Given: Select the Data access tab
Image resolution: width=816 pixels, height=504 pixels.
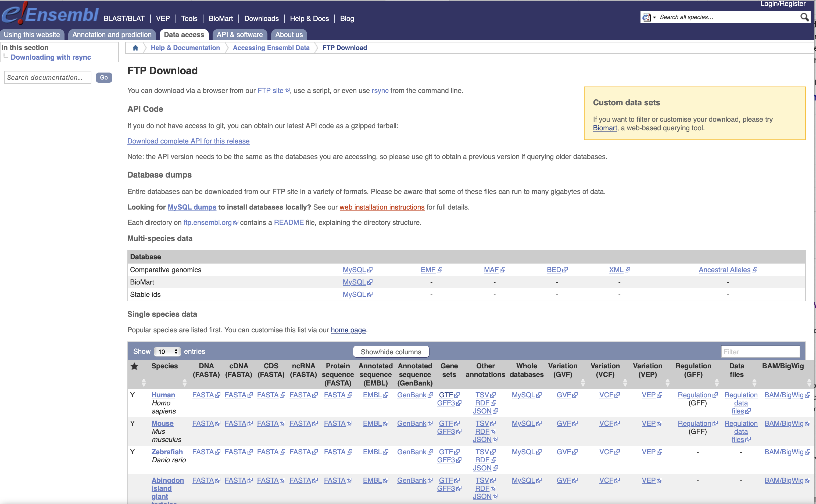Looking at the screenshot, I should 184,35.
